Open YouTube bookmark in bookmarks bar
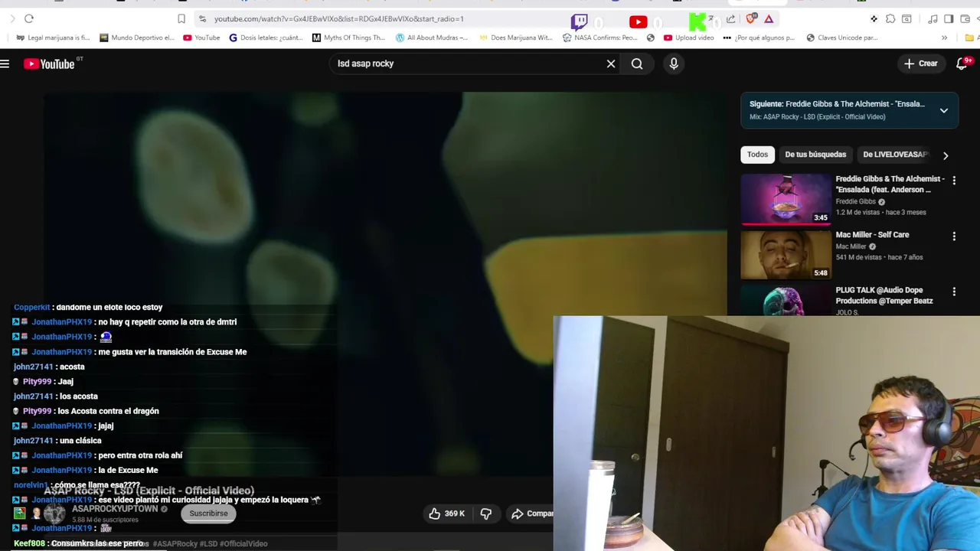Image resolution: width=980 pixels, height=551 pixels. (x=201, y=37)
